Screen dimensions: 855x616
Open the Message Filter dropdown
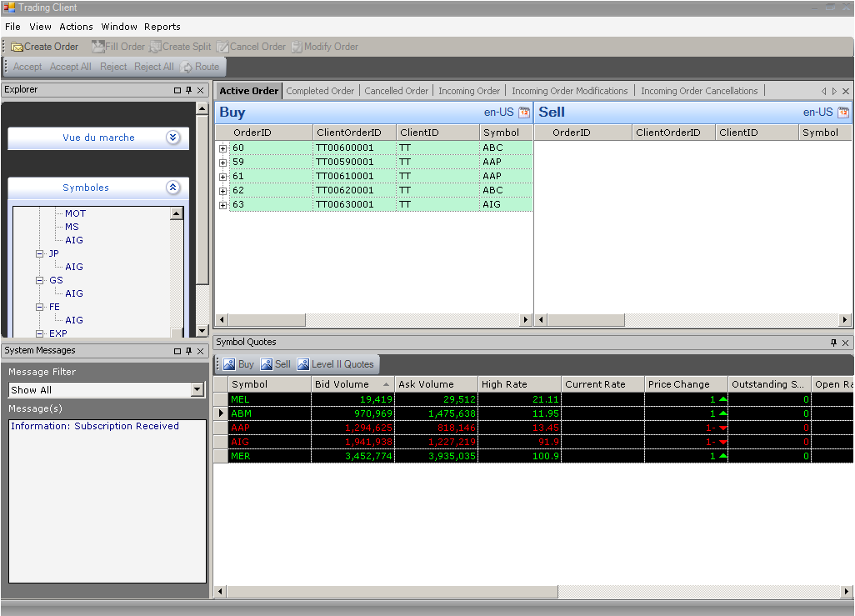click(197, 390)
